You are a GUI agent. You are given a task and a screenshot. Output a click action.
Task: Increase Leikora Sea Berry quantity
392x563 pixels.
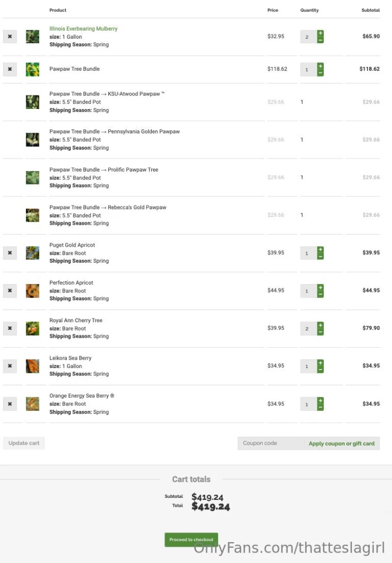[x=321, y=363]
